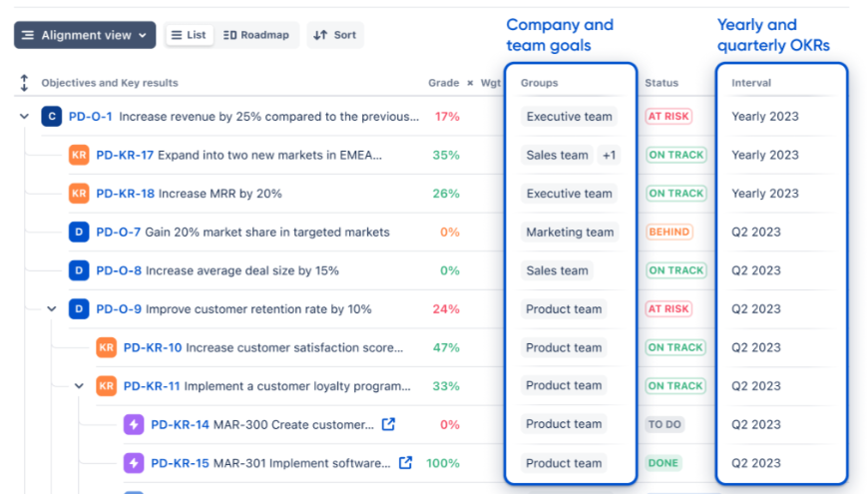
Task: Open external link icon for PD-KR-14
Action: coord(389,424)
